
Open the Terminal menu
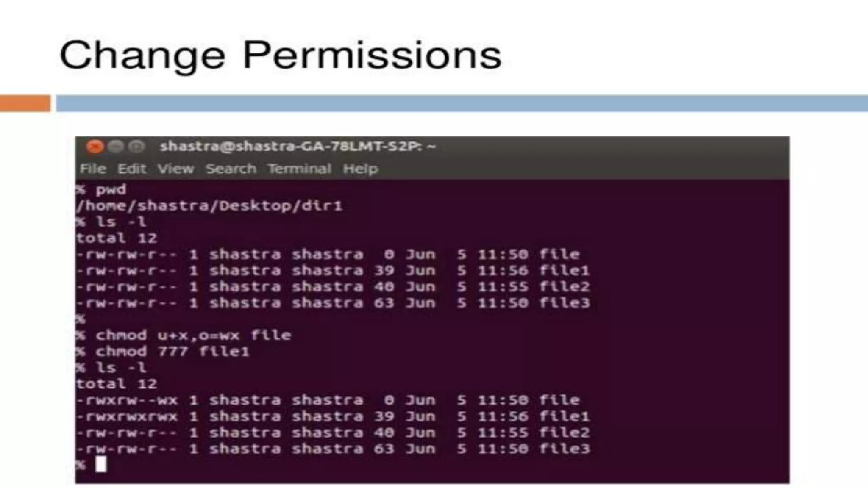coord(299,169)
